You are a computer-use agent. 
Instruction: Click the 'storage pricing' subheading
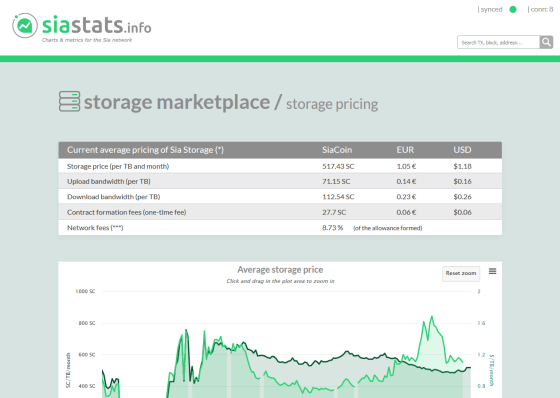pyautogui.click(x=332, y=104)
